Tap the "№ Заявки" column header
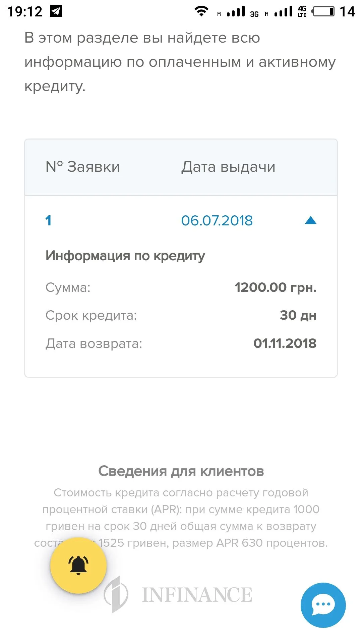This screenshot has width=362, height=644. 82,167
